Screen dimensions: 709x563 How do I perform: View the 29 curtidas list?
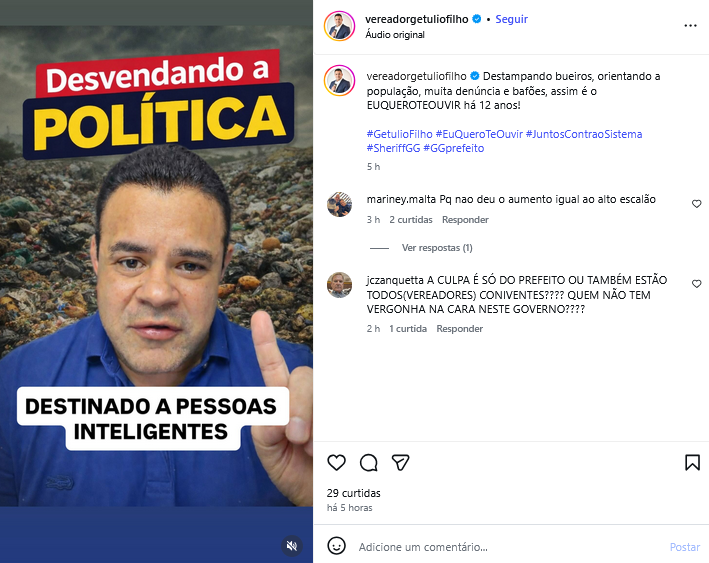354,493
